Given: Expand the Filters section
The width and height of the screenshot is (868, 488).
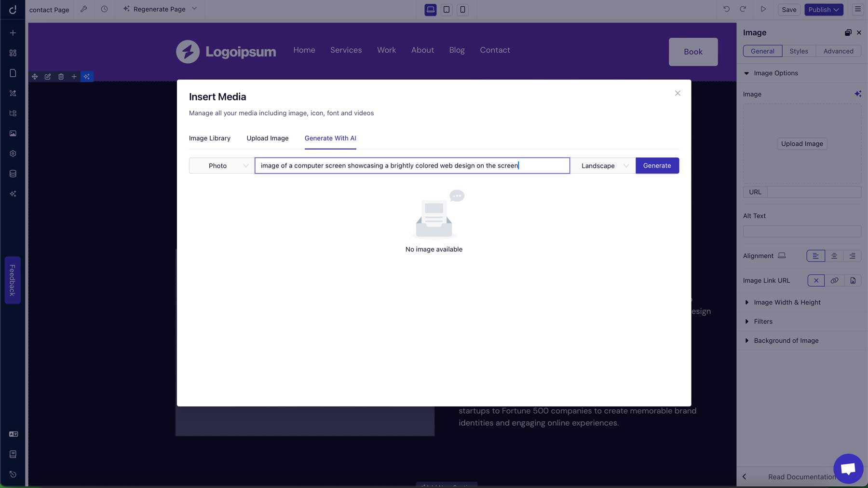Looking at the screenshot, I should click(763, 321).
